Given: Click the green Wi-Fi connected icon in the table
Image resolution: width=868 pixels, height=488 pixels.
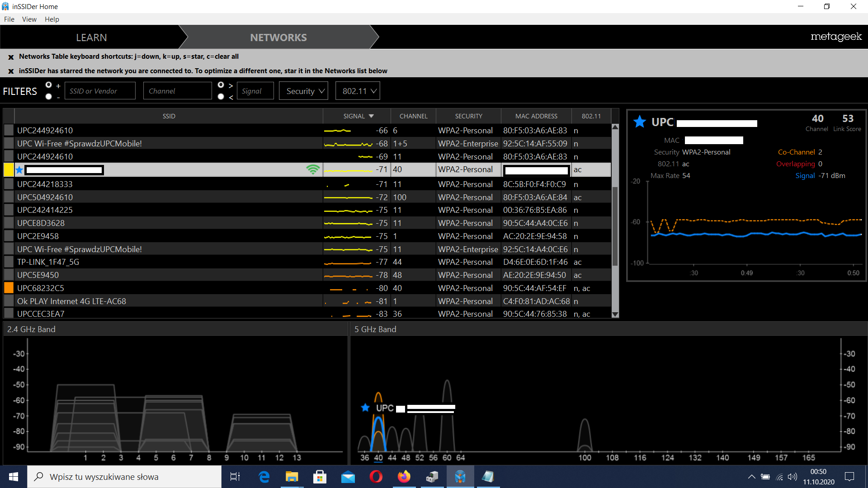Looking at the screenshot, I should [x=313, y=169].
